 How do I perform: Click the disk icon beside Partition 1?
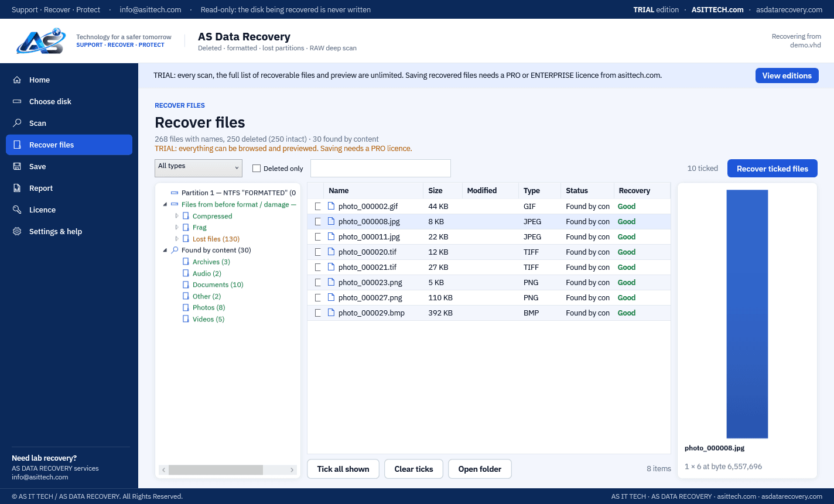[175, 193]
